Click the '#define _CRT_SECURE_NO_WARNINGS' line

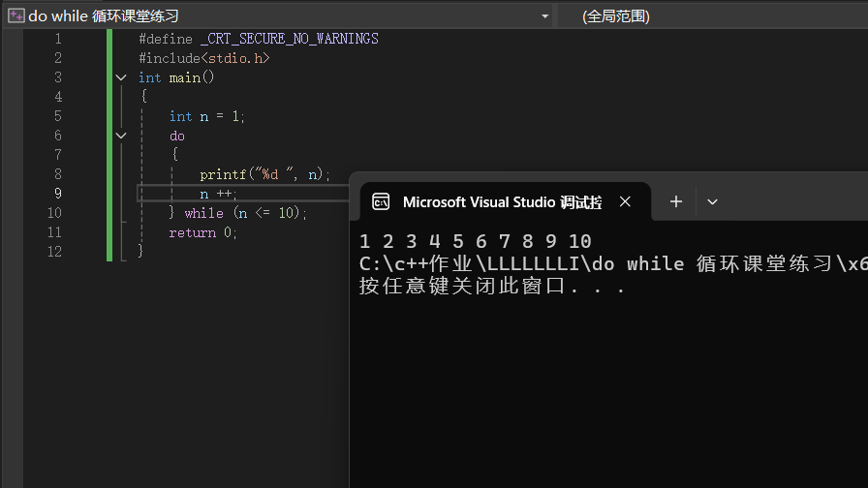click(259, 39)
